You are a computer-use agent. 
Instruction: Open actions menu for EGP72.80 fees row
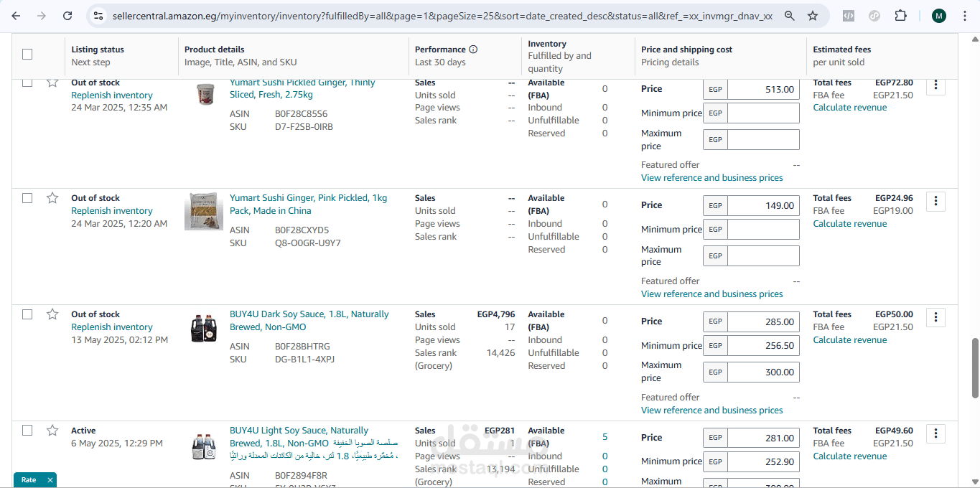(x=935, y=85)
